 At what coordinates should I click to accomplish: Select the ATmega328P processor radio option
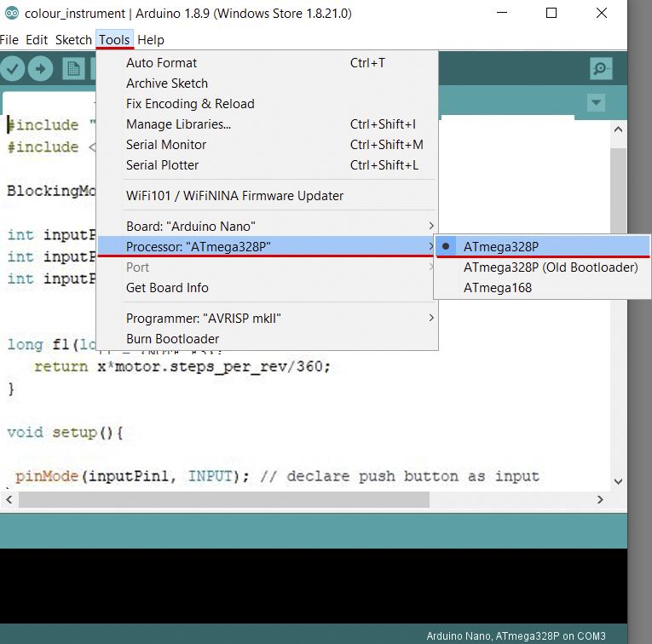click(542, 247)
